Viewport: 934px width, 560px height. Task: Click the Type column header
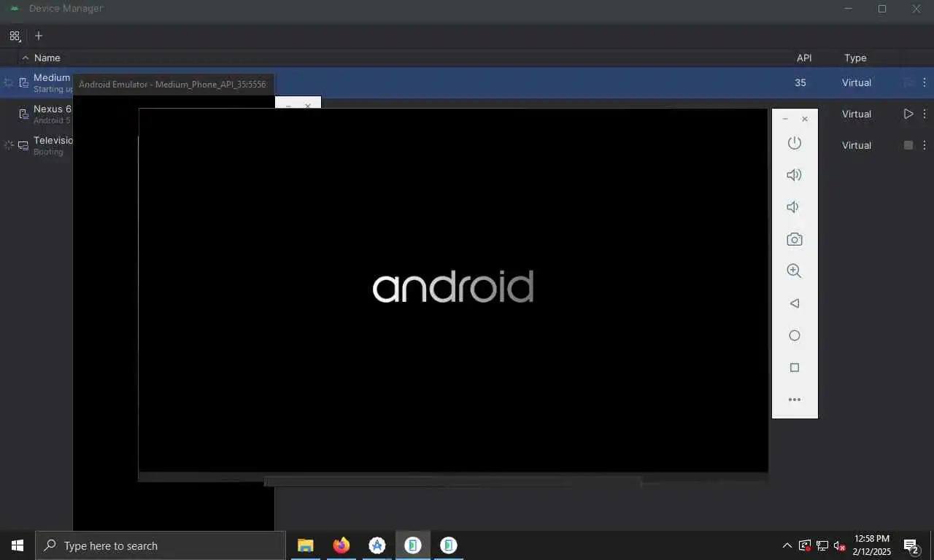click(855, 58)
